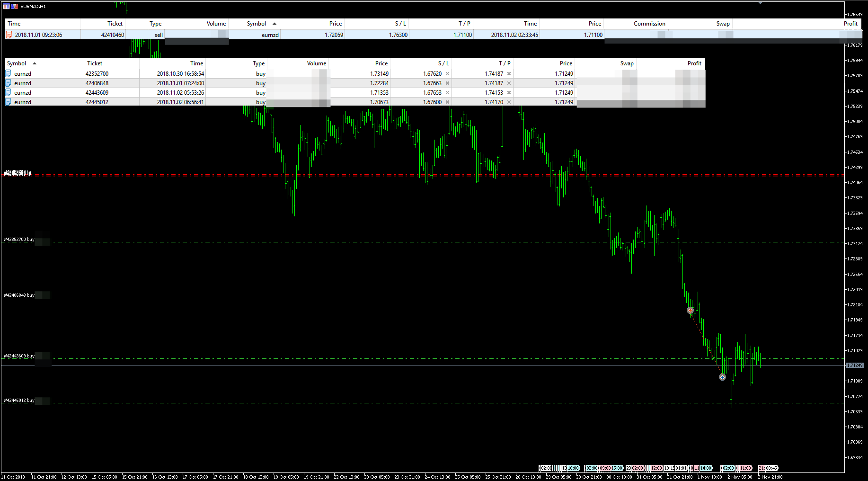Click the EURNZD,H1 chart window icon
The height and width of the screenshot is (481, 868).
7,6
